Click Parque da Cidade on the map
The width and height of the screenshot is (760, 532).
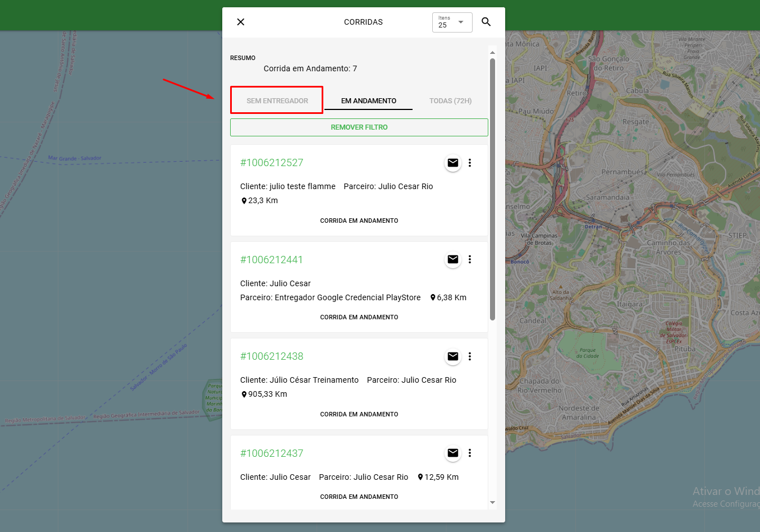pos(588,353)
